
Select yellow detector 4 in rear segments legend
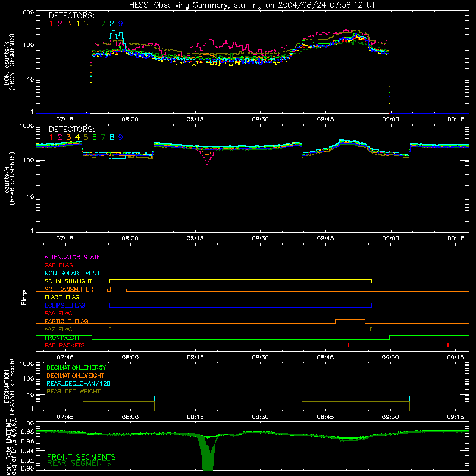(77, 137)
